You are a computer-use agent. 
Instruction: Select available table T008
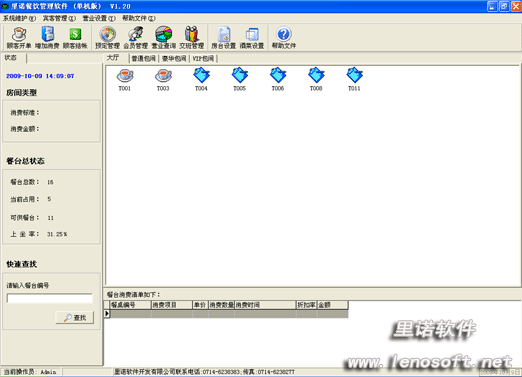click(316, 79)
